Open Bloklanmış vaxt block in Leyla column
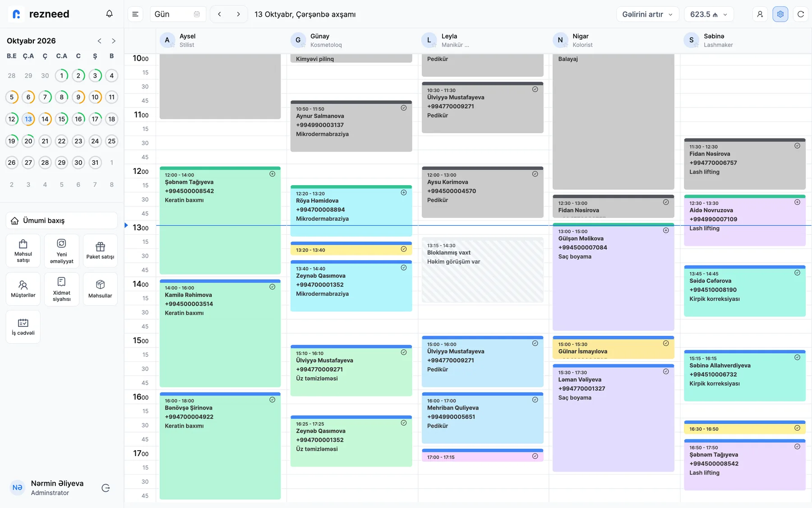 (483, 270)
